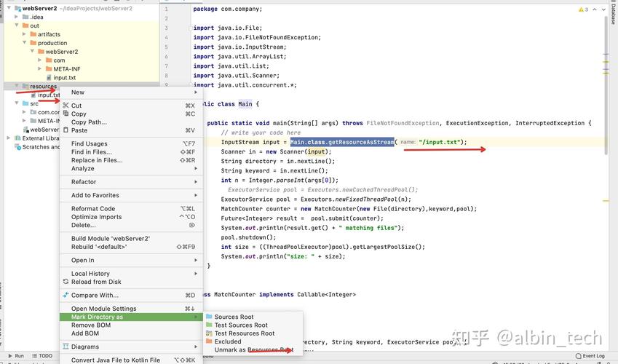Click the External Libraries icon
This screenshot has width=618, height=364.
click(x=17, y=138)
